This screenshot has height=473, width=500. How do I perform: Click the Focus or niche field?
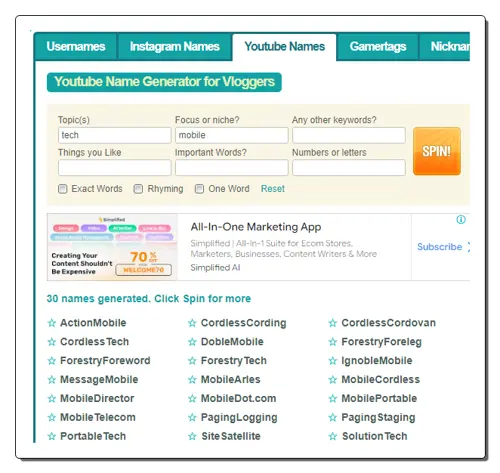point(232,135)
